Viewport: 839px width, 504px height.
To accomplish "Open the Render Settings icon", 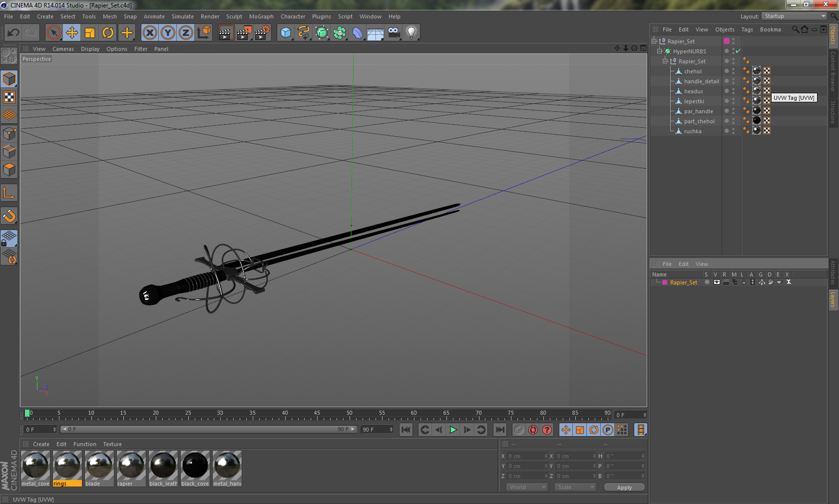I will (262, 33).
